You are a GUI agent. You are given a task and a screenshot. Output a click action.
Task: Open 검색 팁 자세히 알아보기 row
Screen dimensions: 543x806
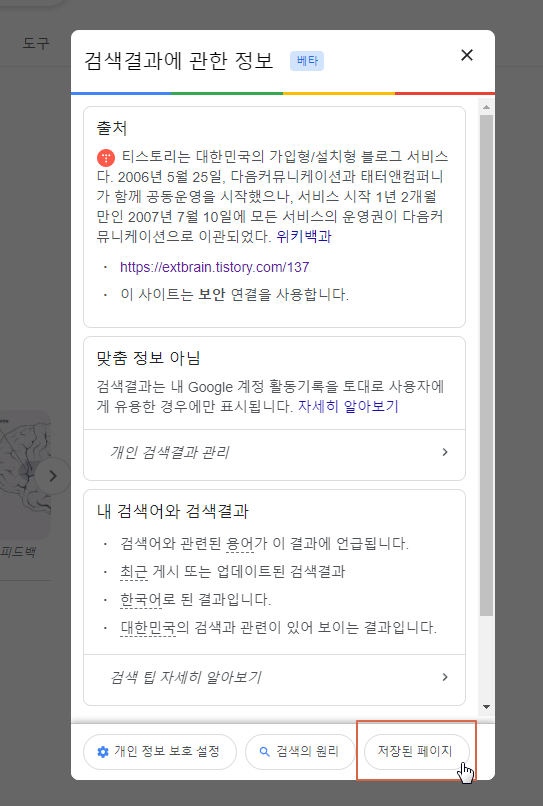pos(275,677)
